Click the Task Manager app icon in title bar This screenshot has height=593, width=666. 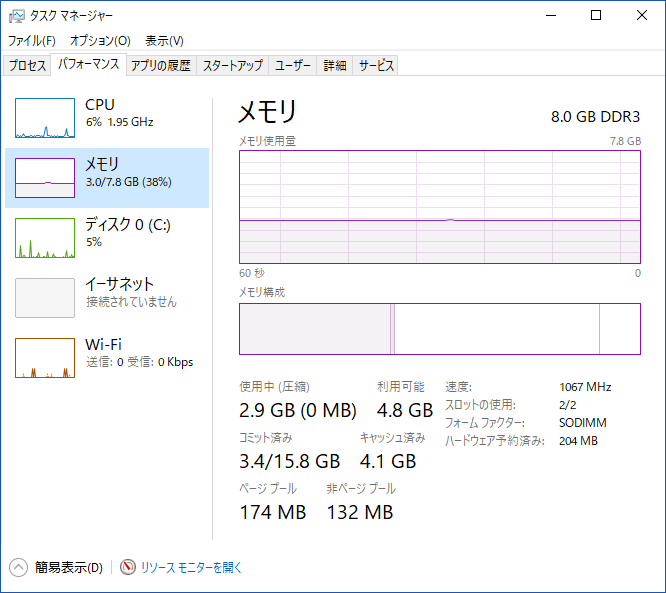pyautogui.click(x=17, y=16)
